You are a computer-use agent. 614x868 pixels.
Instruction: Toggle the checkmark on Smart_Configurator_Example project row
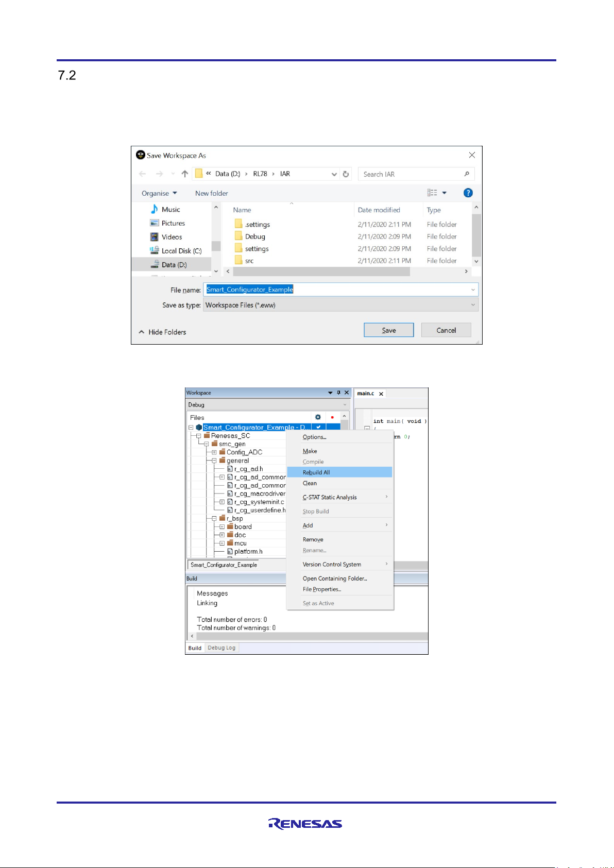point(318,427)
